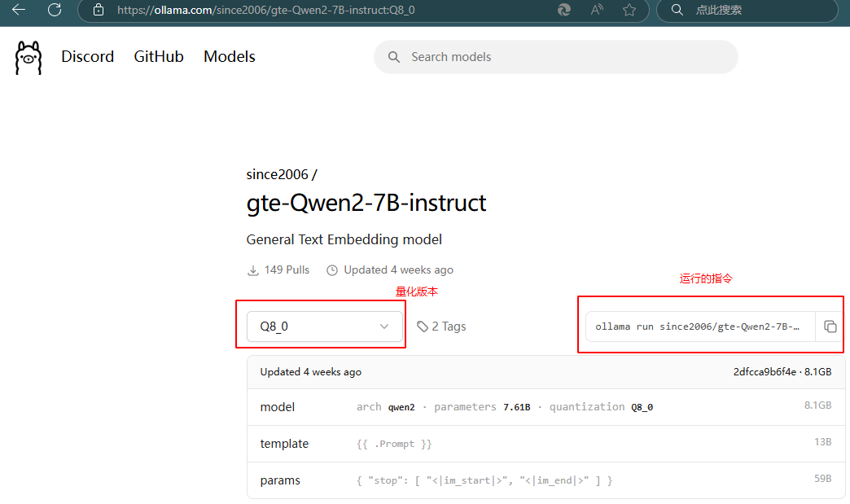This screenshot has width=850, height=504.
Task: Click the 13B size of template
Action: click(822, 441)
